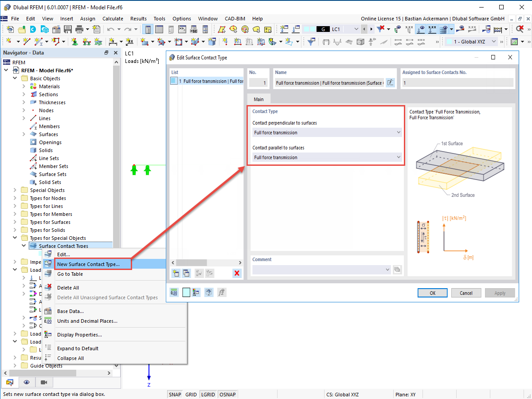The width and height of the screenshot is (532, 399).
Task: Toggle GRID in the status bar
Action: click(191, 394)
